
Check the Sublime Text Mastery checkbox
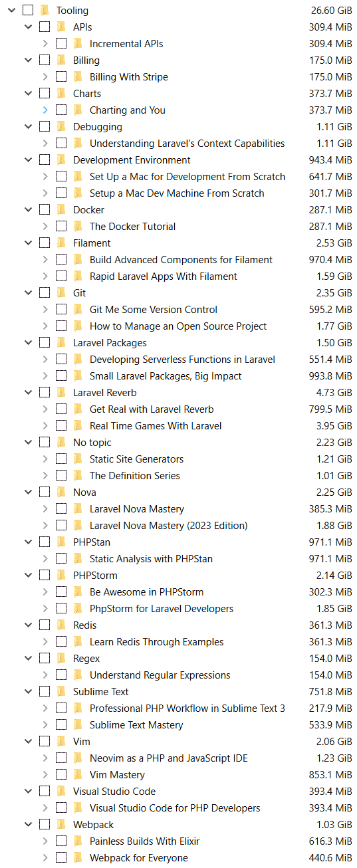61,724
